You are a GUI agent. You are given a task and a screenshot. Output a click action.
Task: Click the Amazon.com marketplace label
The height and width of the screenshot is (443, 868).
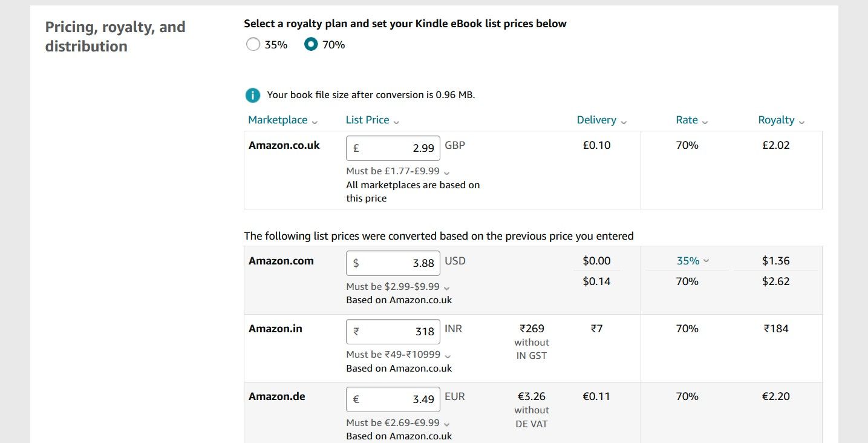[281, 261]
